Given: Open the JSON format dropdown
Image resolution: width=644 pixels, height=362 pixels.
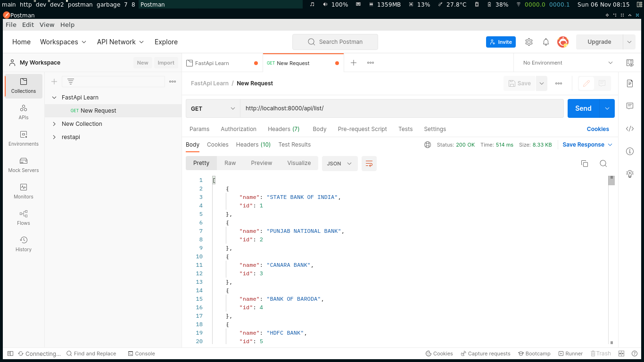Looking at the screenshot, I should coord(340,164).
